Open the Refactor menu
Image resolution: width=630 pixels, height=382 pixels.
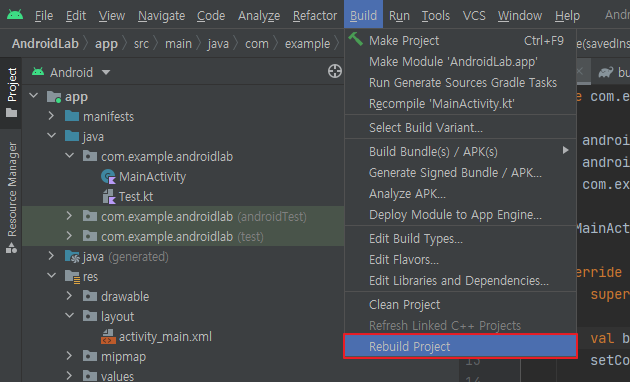[315, 16]
